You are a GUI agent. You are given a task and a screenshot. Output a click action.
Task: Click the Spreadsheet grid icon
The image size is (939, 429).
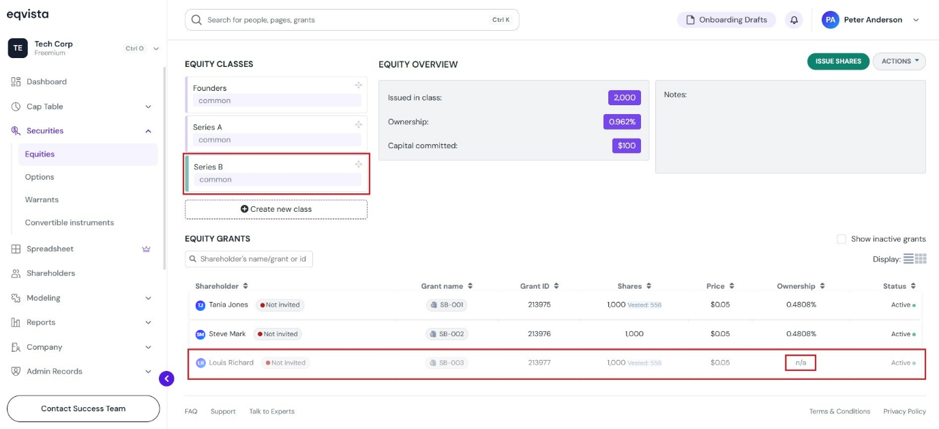pyautogui.click(x=16, y=249)
